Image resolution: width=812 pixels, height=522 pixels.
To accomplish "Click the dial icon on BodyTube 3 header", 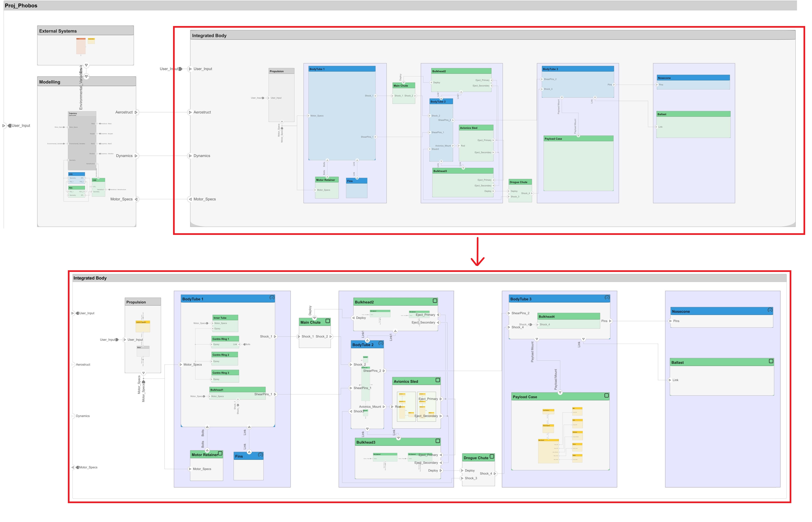I will click(x=607, y=297).
